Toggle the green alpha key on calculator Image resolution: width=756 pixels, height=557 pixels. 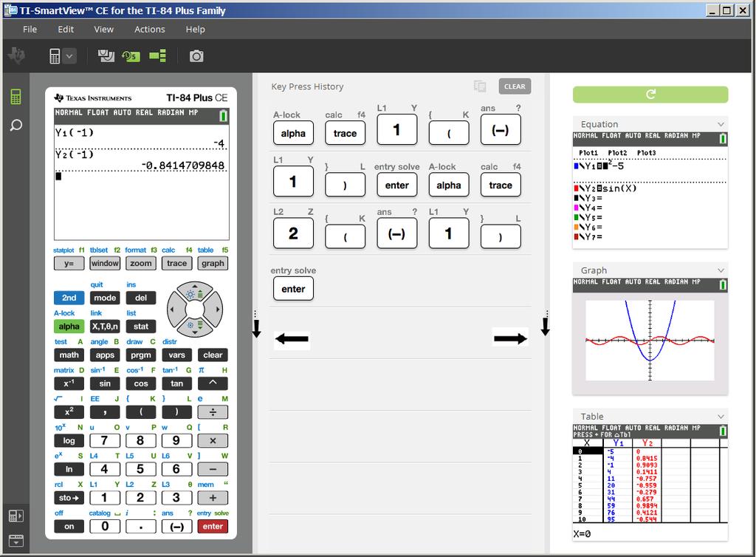pyautogui.click(x=69, y=327)
